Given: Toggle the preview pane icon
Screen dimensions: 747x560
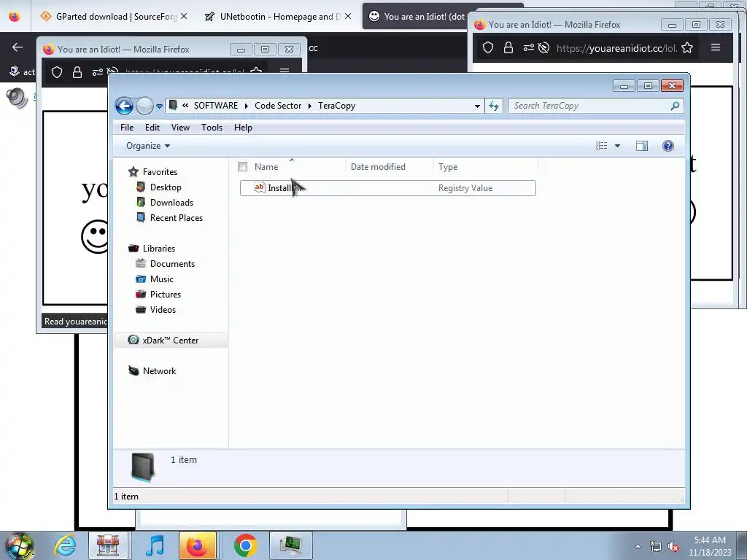Looking at the screenshot, I should coord(642,146).
